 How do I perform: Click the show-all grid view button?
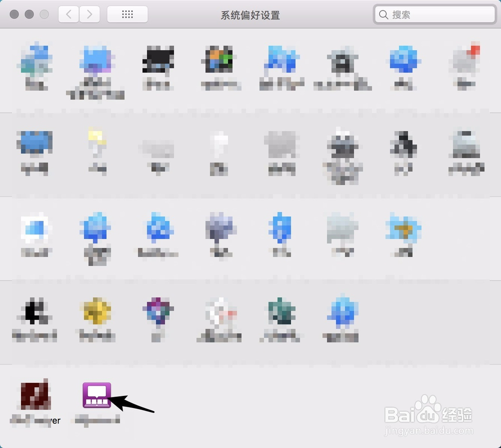pos(127,14)
